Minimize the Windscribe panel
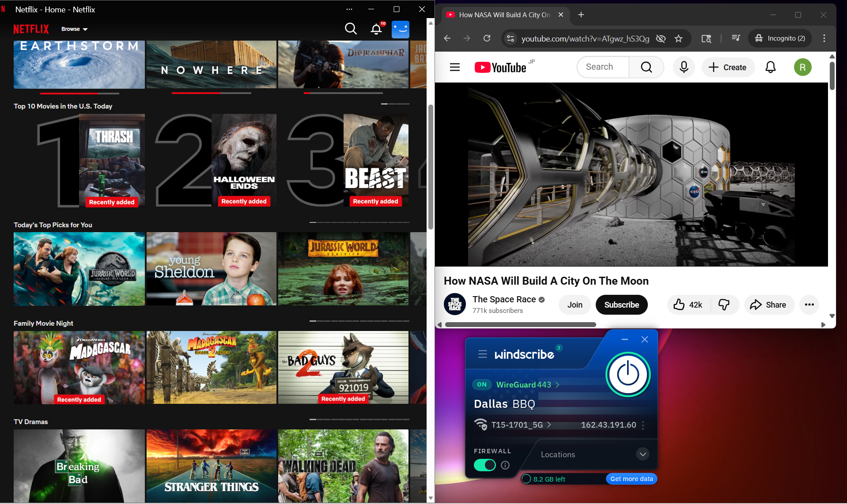 coord(624,339)
